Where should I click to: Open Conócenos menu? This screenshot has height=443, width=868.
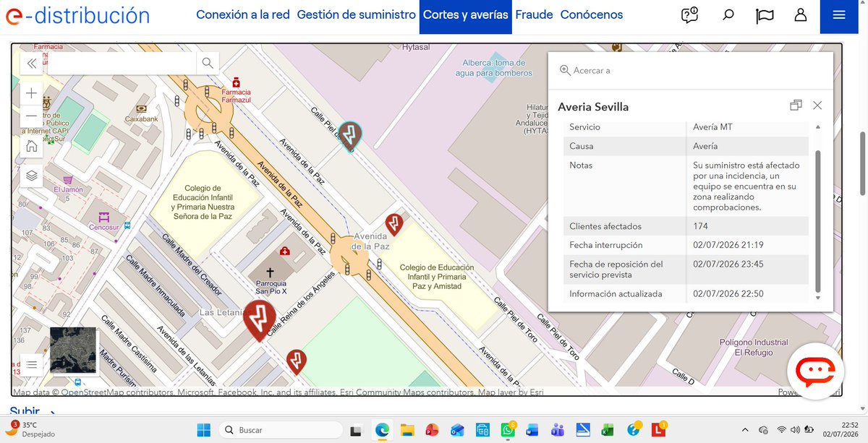click(x=592, y=14)
